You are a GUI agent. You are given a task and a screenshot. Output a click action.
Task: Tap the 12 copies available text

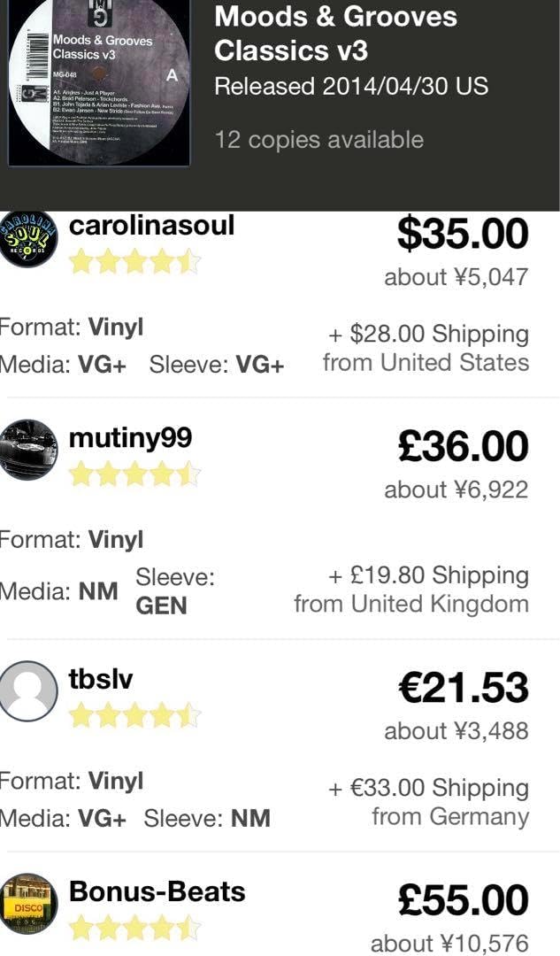click(x=318, y=140)
